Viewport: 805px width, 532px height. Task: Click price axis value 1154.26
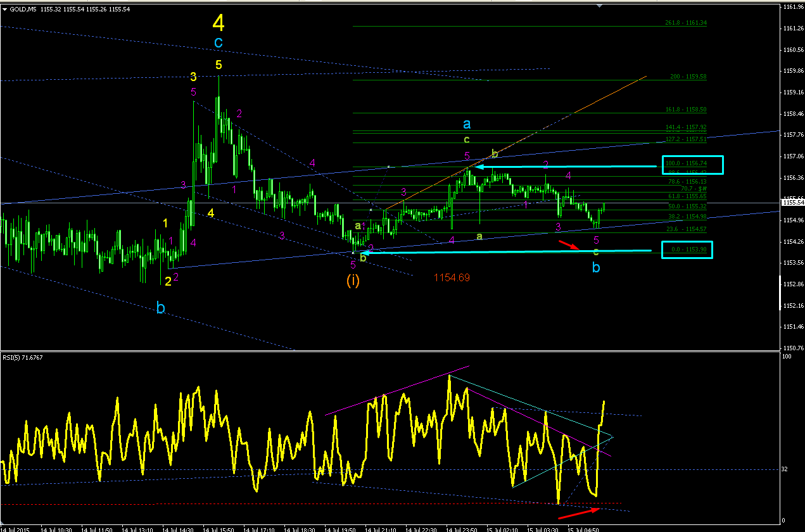click(793, 241)
